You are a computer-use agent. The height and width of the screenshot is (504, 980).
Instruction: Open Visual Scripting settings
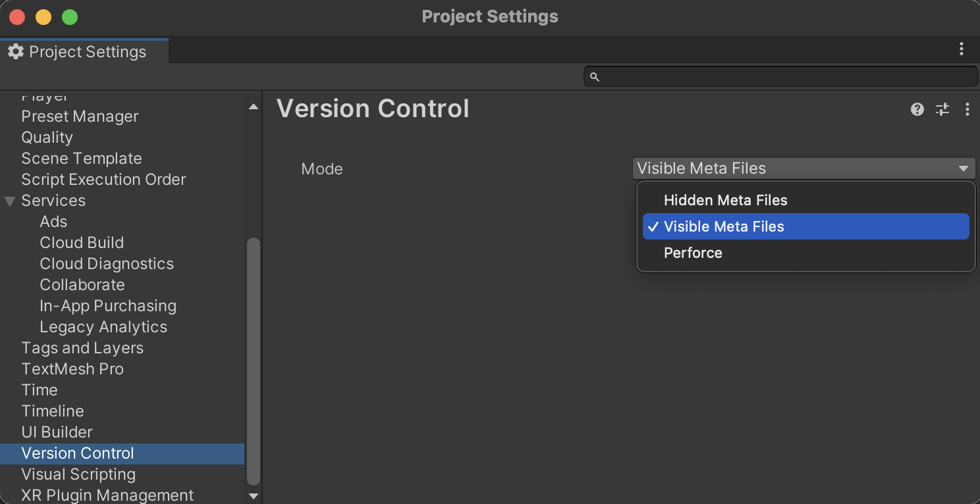point(78,474)
